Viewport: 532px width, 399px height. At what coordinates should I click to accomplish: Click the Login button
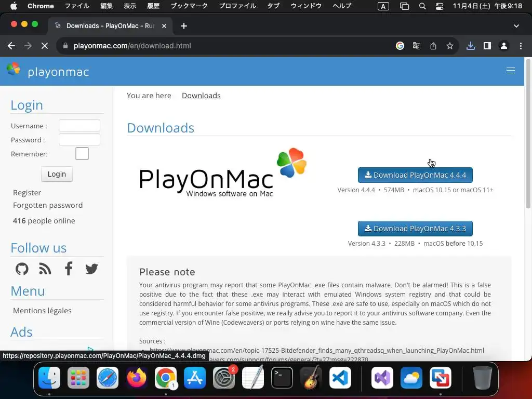[57, 174]
